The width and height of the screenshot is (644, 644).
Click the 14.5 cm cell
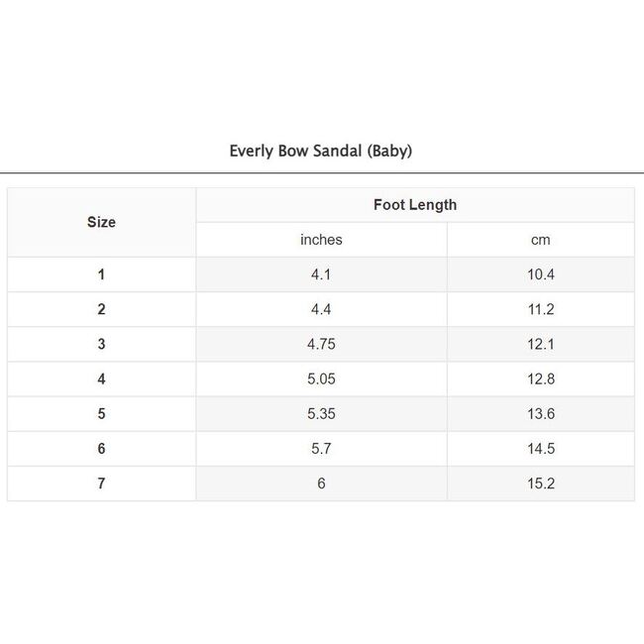pos(540,449)
